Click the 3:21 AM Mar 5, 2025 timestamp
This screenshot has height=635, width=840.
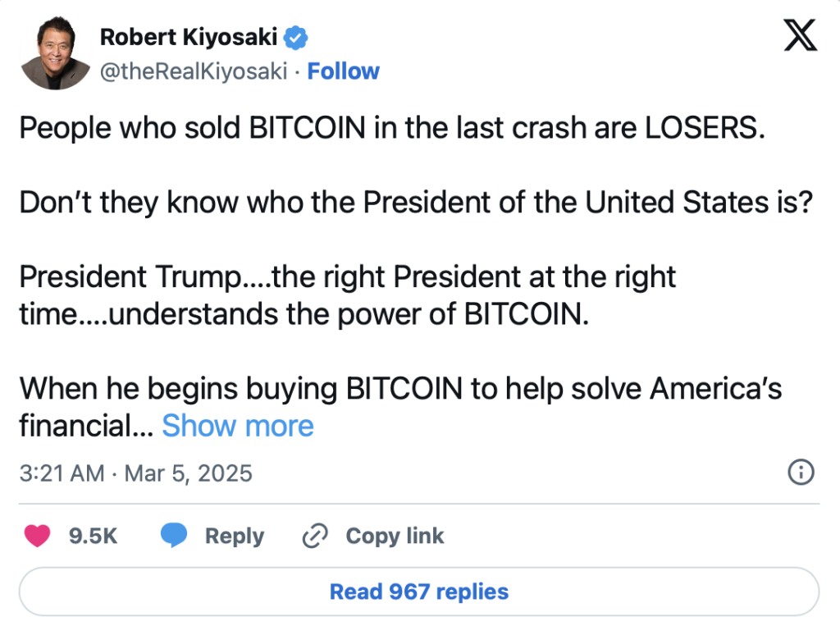(x=136, y=473)
